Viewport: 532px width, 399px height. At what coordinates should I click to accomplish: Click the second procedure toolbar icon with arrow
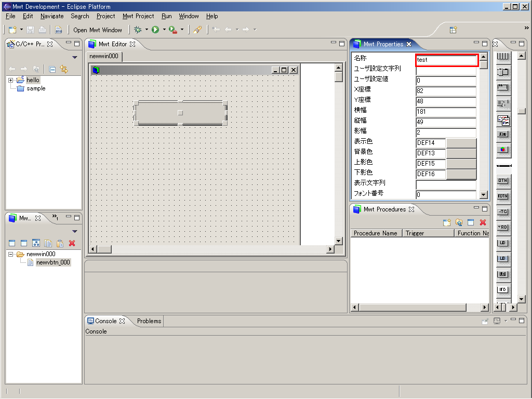click(x=459, y=222)
